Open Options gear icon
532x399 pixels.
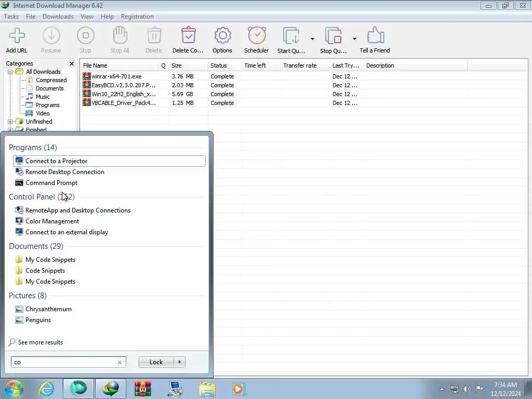click(x=222, y=36)
